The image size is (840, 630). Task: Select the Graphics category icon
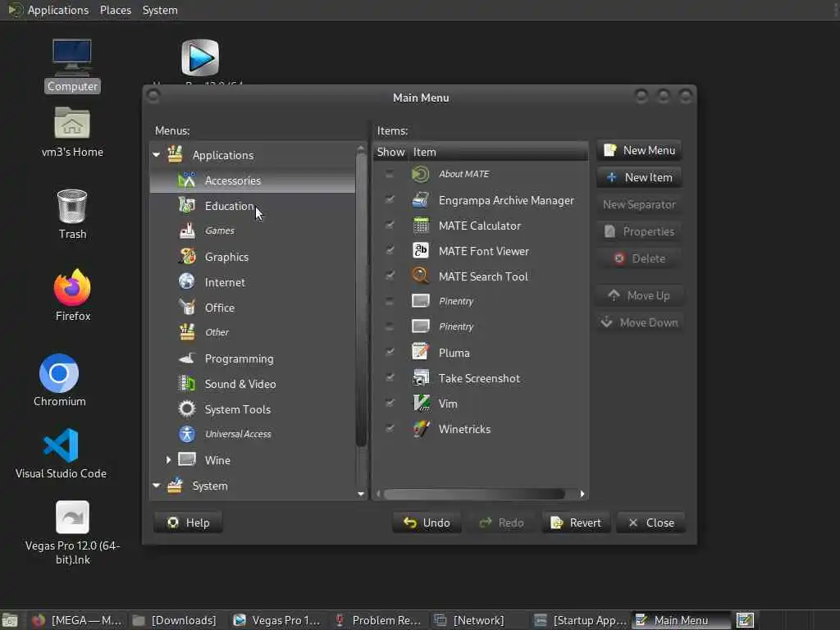pyautogui.click(x=186, y=257)
